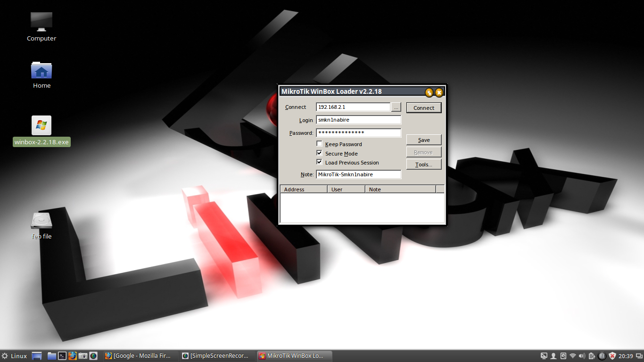Close the WinBox Loader window
The width and height of the screenshot is (644, 362).
click(439, 92)
